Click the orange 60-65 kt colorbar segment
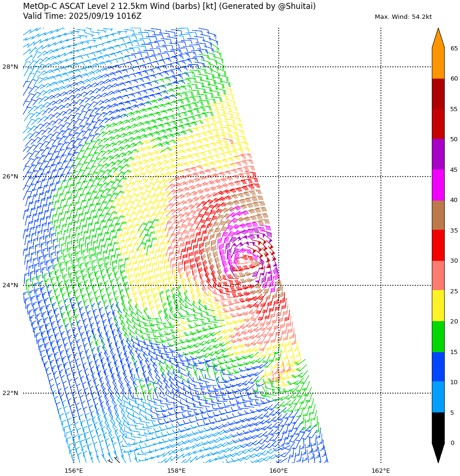The width and height of the screenshot is (460, 476). 438,64
